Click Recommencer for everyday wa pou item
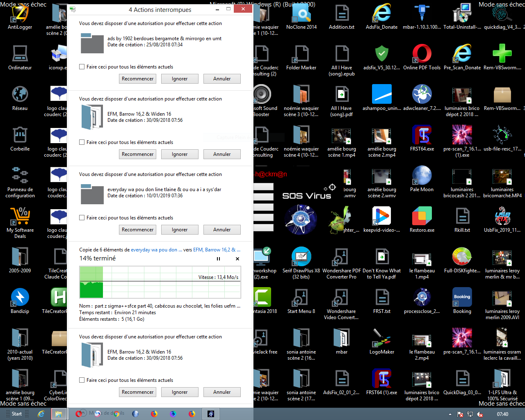Image resolution: width=525 pixels, height=420 pixels. 138,230
